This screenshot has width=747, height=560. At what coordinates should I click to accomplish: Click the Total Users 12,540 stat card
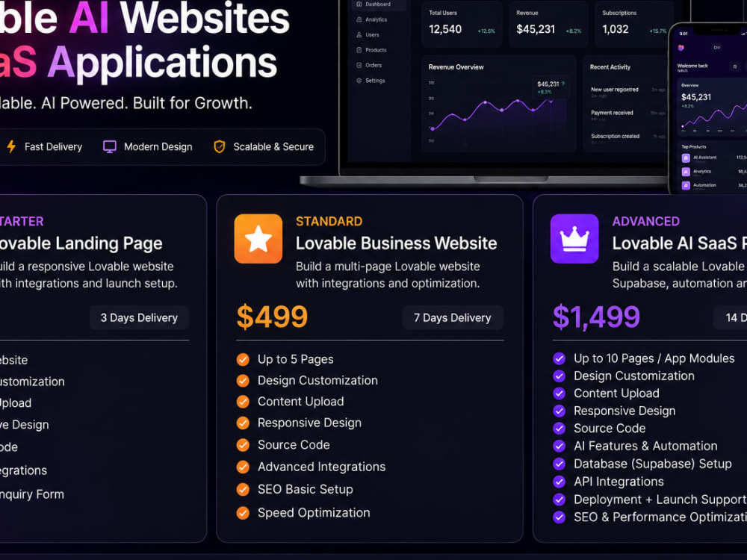(x=462, y=24)
